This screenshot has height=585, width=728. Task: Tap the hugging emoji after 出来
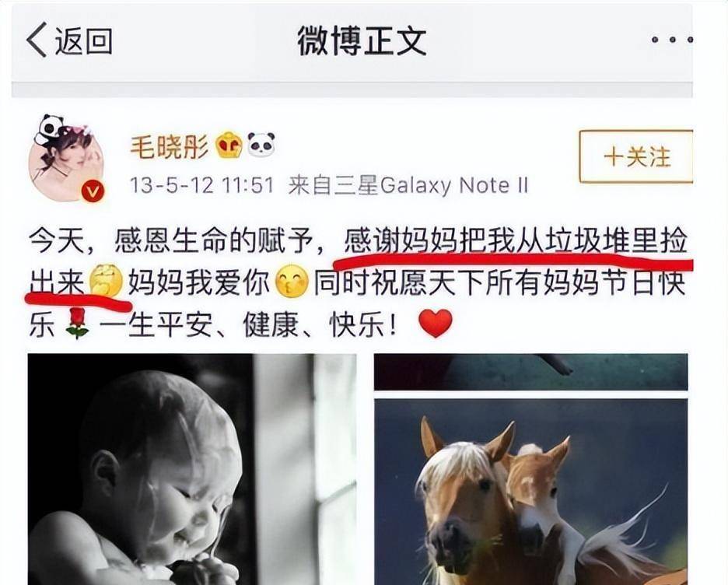(106, 280)
